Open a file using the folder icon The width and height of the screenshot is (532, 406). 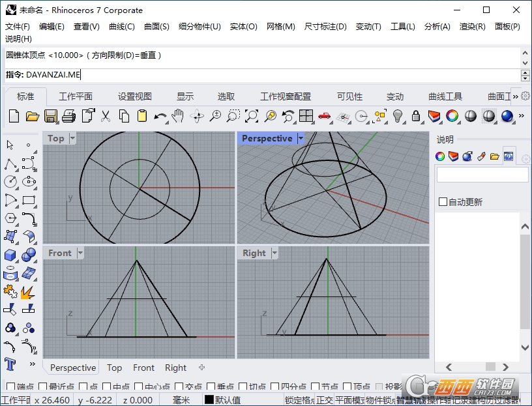click(x=32, y=116)
